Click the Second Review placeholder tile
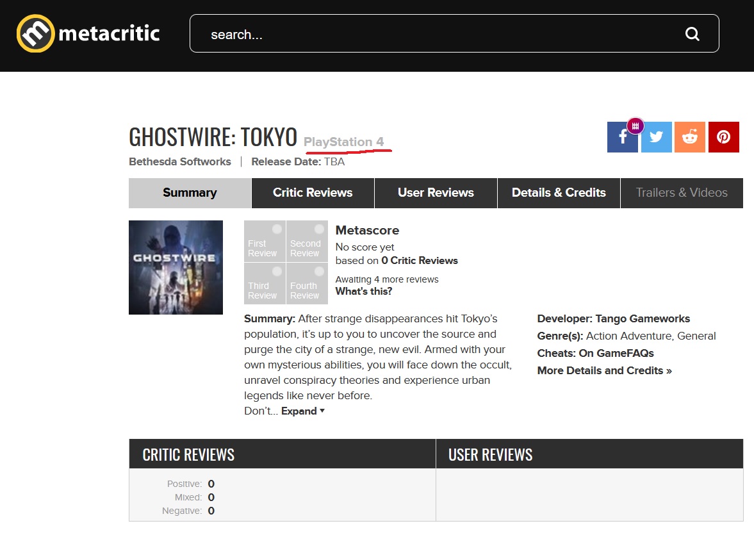This screenshot has height=560, width=754. point(307,241)
